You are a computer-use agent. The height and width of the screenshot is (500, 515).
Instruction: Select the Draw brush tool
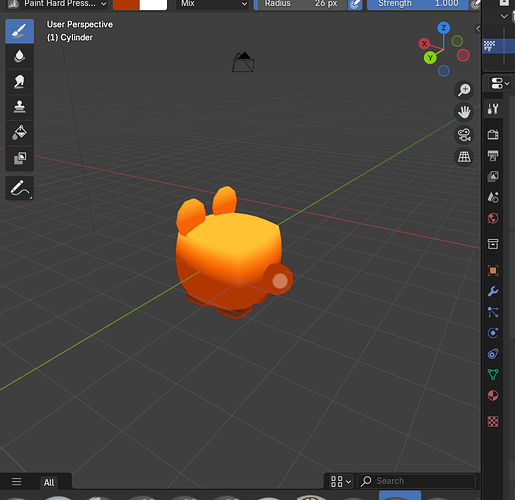(x=19, y=31)
